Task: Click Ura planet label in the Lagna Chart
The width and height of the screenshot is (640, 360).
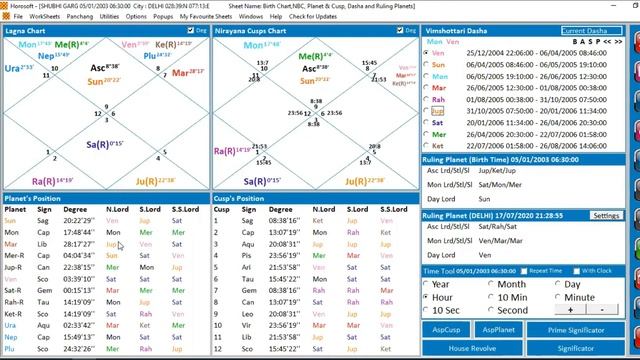Action: [19, 68]
